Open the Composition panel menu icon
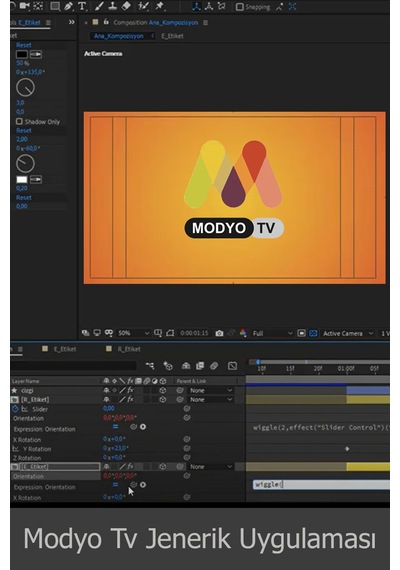 205,23
